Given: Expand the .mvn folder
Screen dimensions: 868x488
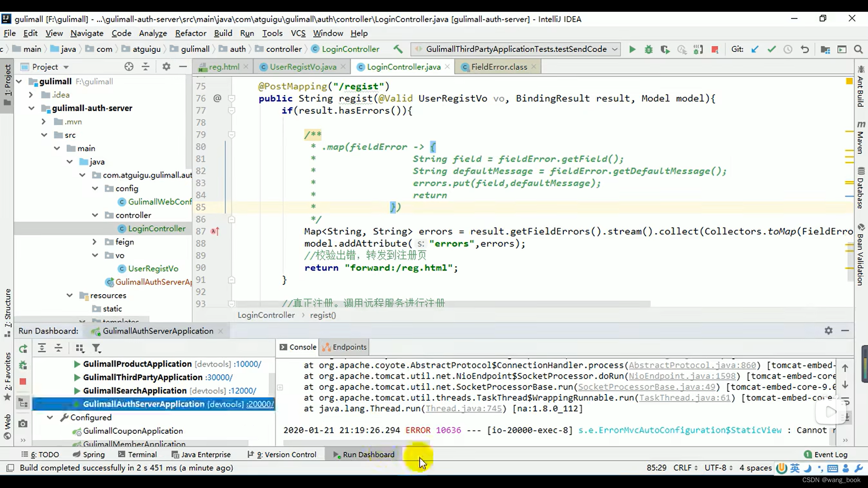Looking at the screenshot, I should coord(43,122).
